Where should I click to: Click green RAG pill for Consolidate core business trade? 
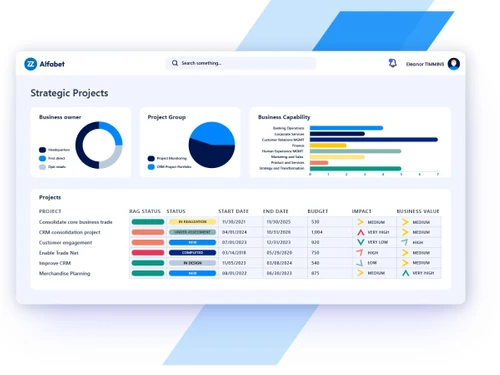click(148, 222)
